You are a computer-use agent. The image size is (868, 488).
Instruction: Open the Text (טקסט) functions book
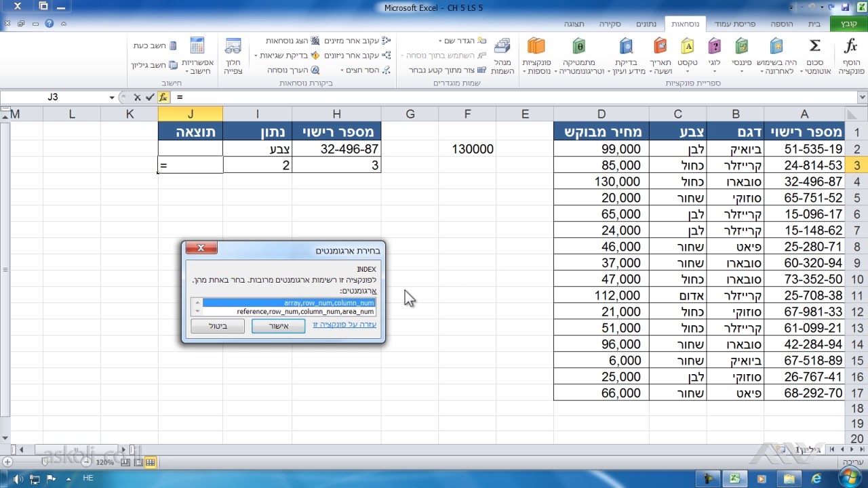[x=688, y=56]
